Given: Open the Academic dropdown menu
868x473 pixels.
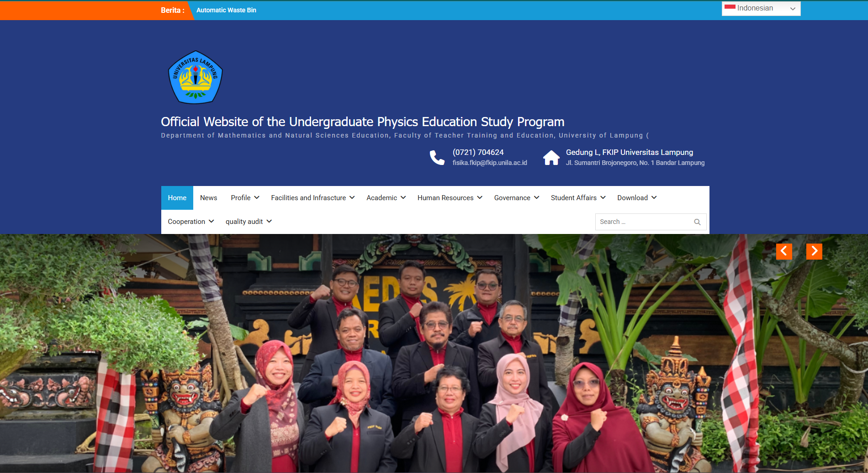Looking at the screenshot, I should coord(386,198).
